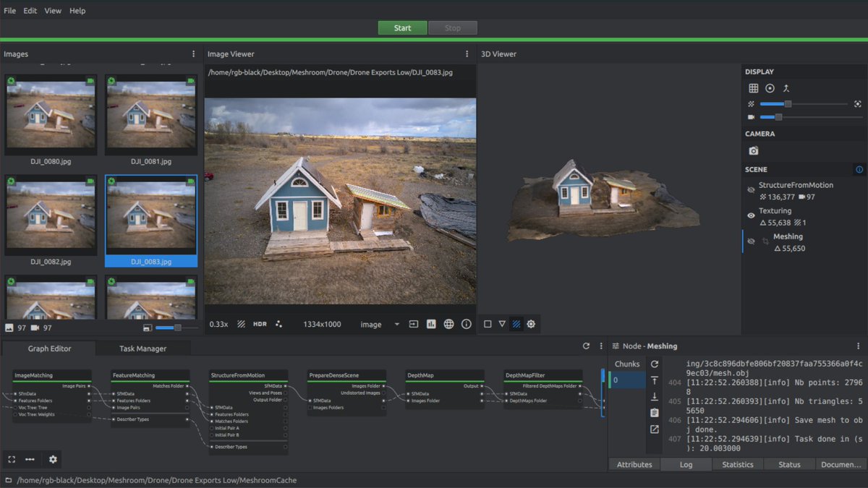Image resolution: width=868 pixels, height=488 pixels.
Task: Hide the Texturing layer in scene
Action: (751, 215)
